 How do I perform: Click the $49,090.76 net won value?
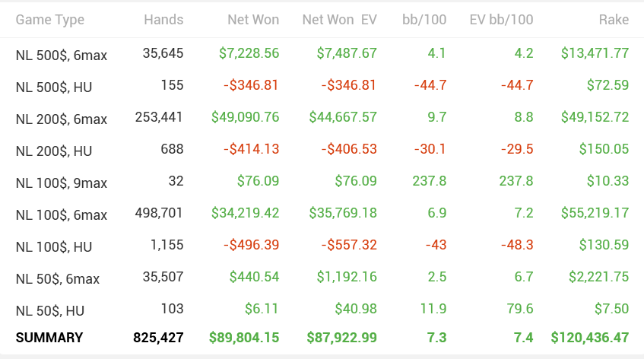click(x=246, y=118)
